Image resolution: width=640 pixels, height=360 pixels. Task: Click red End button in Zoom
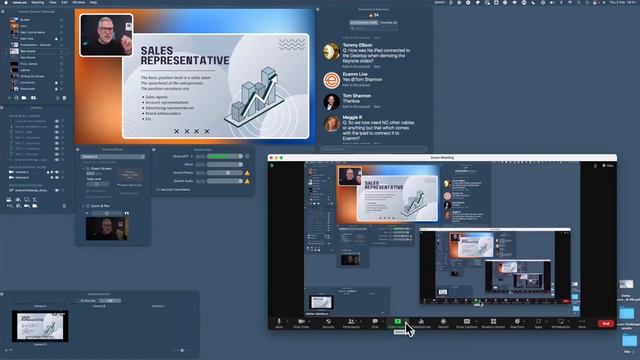tap(606, 324)
